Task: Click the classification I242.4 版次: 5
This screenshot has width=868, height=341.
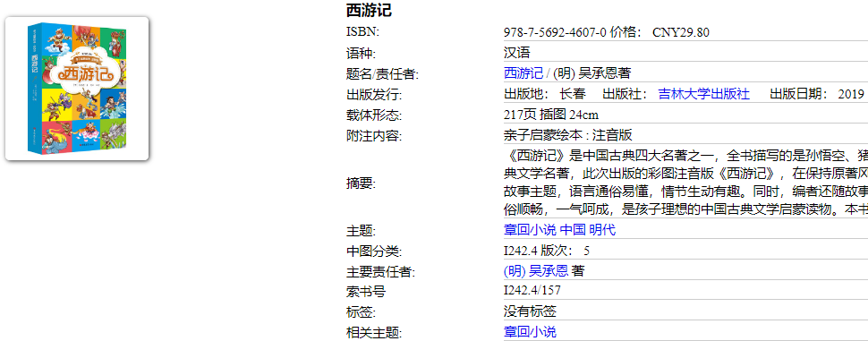Action: pyautogui.click(x=547, y=251)
